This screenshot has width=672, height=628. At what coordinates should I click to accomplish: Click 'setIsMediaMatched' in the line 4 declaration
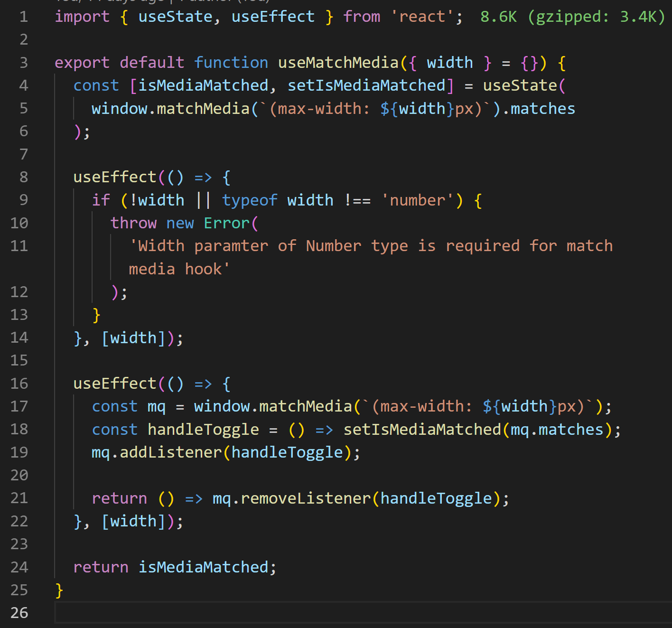pos(366,86)
